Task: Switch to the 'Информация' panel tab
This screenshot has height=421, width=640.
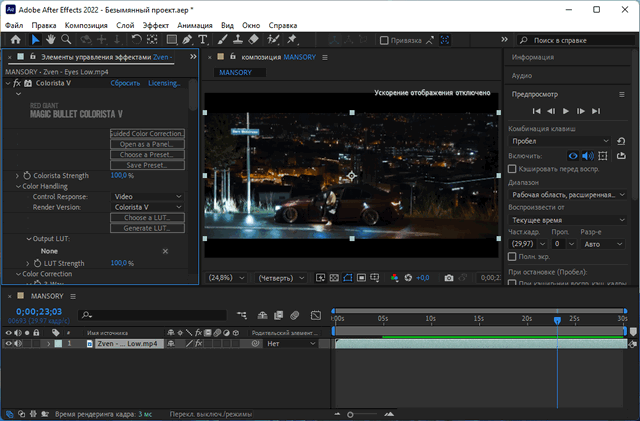Action: (533, 58)
